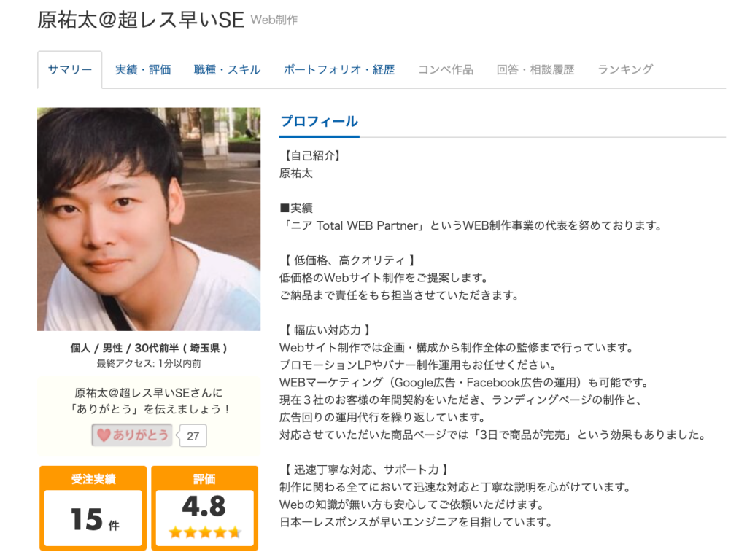The height and width of the screenshot is (560, 747).
Task: Click the 15 order count number
Action: 87,519
